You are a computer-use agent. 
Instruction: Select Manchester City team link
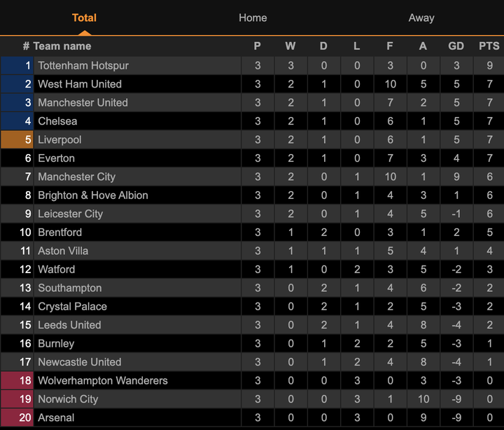pos(76,176)
